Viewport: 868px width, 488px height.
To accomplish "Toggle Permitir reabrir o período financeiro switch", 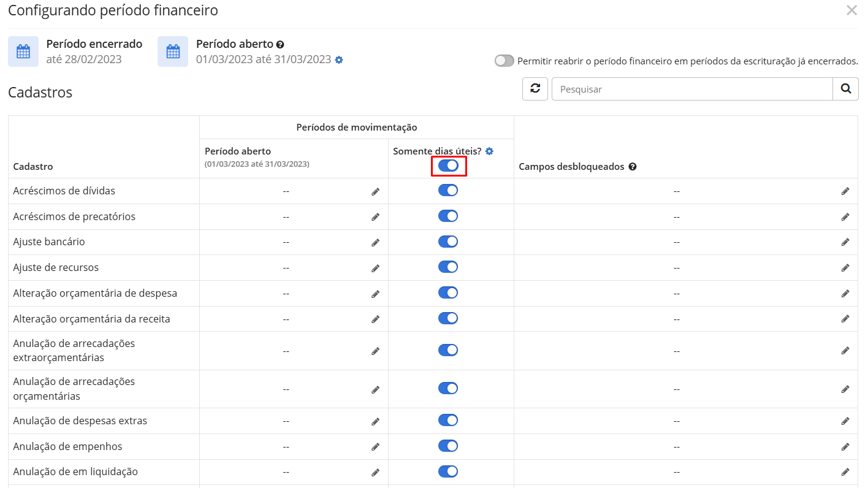I will click(x=504, y=61).
